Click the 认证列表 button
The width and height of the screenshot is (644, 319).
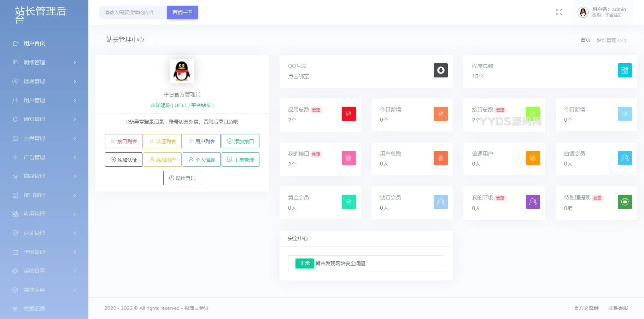[163, 141]
